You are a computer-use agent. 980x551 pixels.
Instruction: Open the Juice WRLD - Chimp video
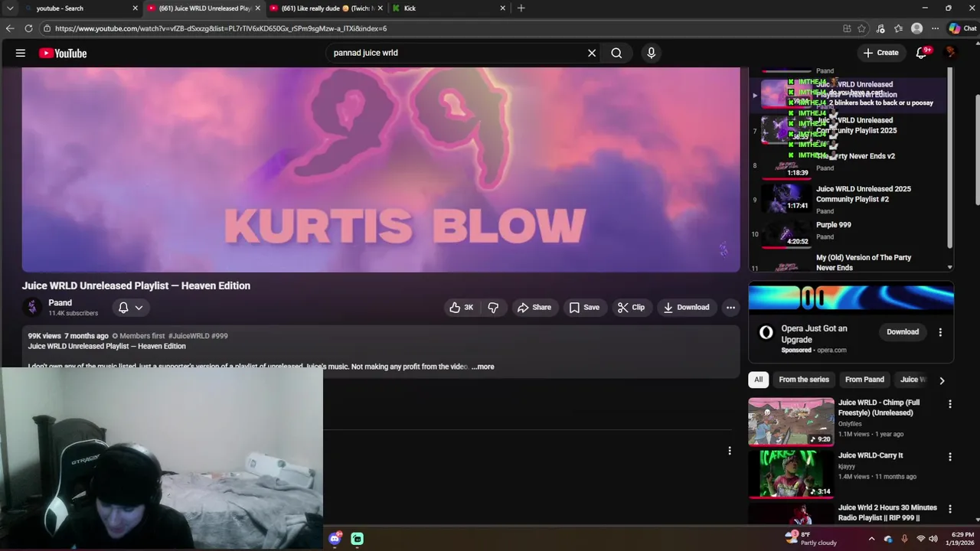[791, 421]
